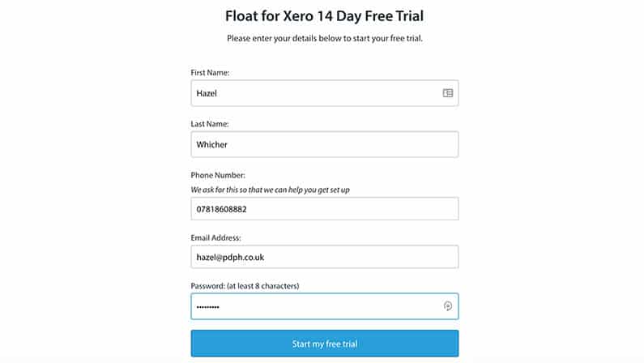644x363 pixels.
Task: Focus the Last Name input box
Action: pos(325,144)
